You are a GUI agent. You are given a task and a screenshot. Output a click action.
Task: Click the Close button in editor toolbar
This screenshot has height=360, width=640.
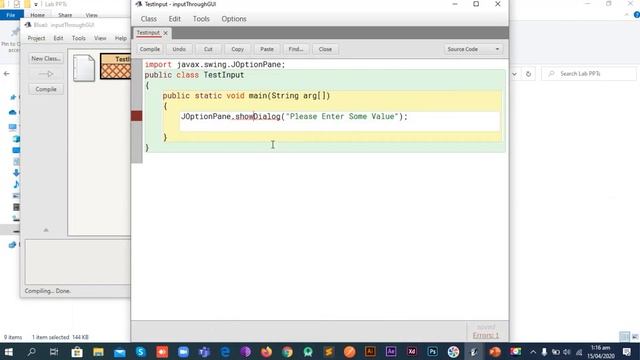[x=325, y=49]
